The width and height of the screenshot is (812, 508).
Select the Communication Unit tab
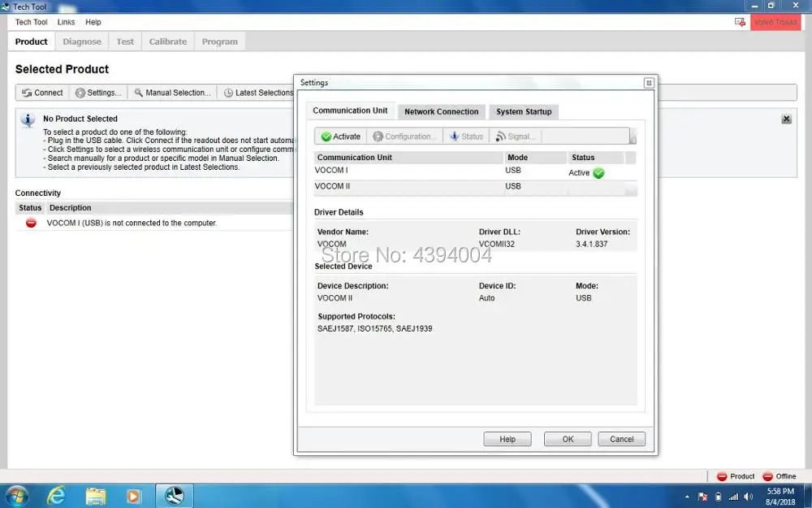[x=350, y=111]
